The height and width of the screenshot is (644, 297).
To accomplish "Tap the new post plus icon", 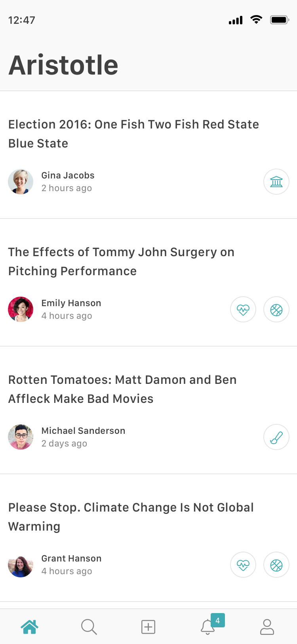I will [x=148, y=627].
